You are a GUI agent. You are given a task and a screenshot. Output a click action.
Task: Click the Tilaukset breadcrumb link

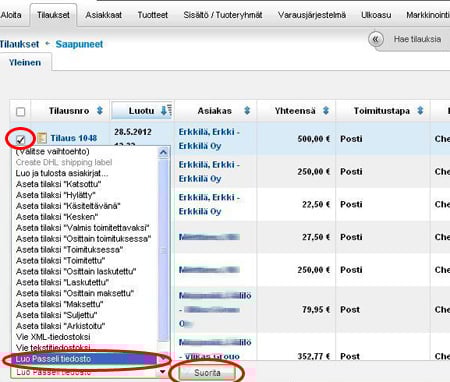19,44
